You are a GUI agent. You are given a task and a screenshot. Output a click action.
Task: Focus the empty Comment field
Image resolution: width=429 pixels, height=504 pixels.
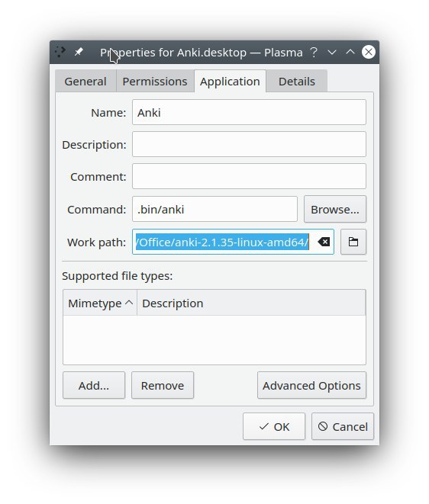pos(249,176)
